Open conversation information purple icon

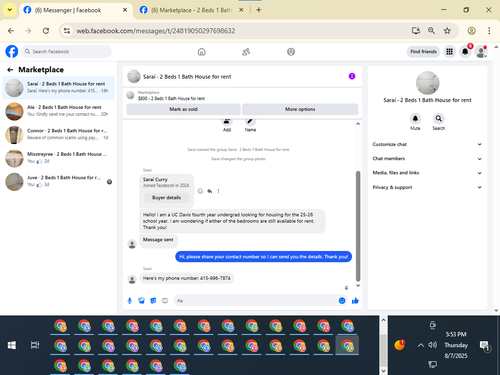pos(352,76)
